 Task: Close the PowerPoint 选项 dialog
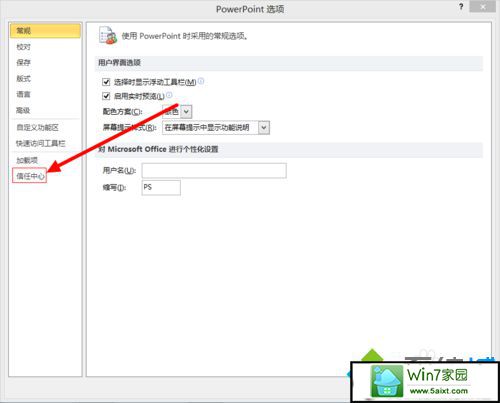tap(482, 7)
